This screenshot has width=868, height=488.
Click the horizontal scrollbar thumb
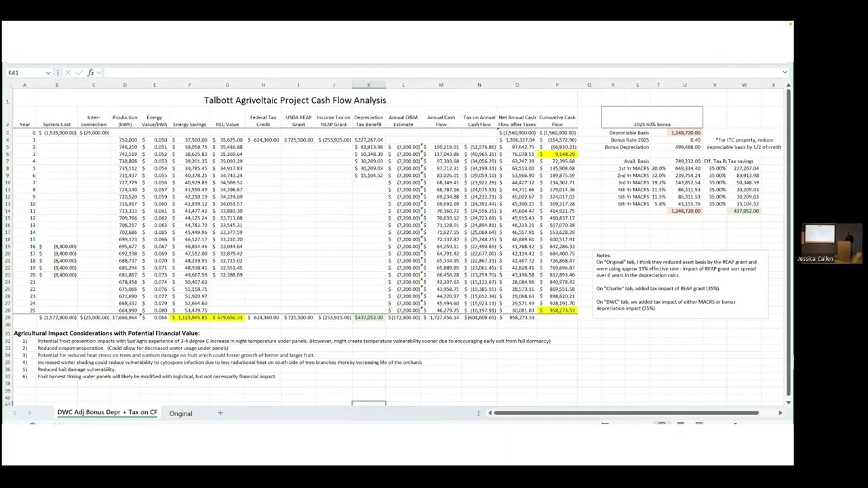click(626, 413)
